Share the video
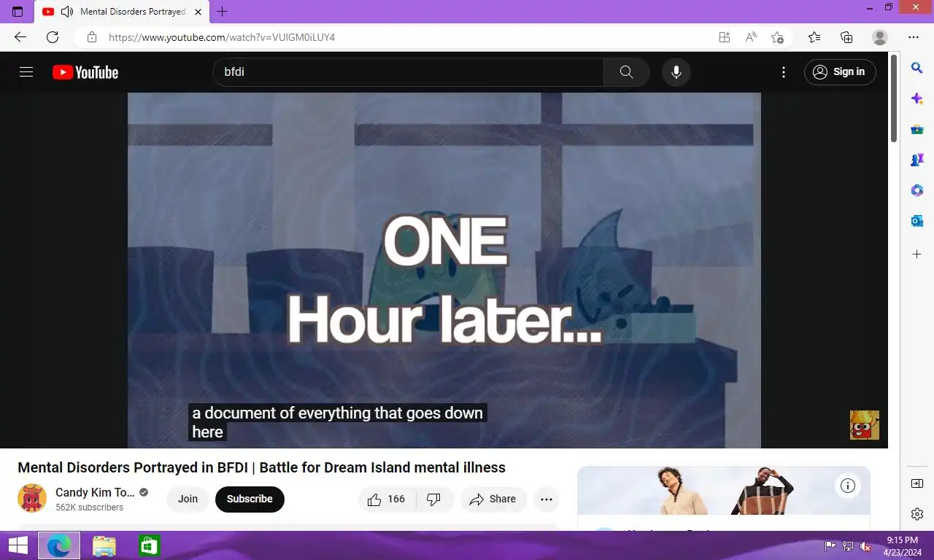Screen dimensions: 934x560 [493, 499]
